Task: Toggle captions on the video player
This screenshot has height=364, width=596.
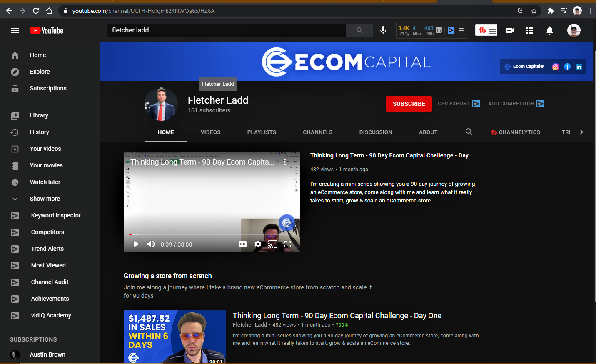Action: 243,244
